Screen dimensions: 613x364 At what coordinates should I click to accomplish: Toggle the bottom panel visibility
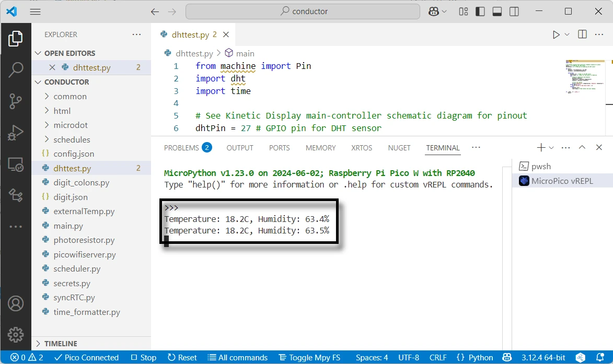coord(497,11)
